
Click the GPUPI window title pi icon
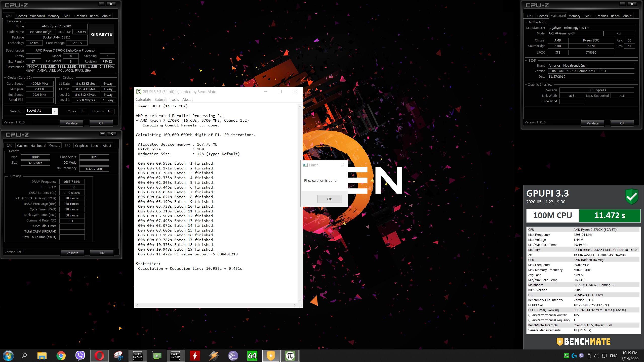coord(139,92)
